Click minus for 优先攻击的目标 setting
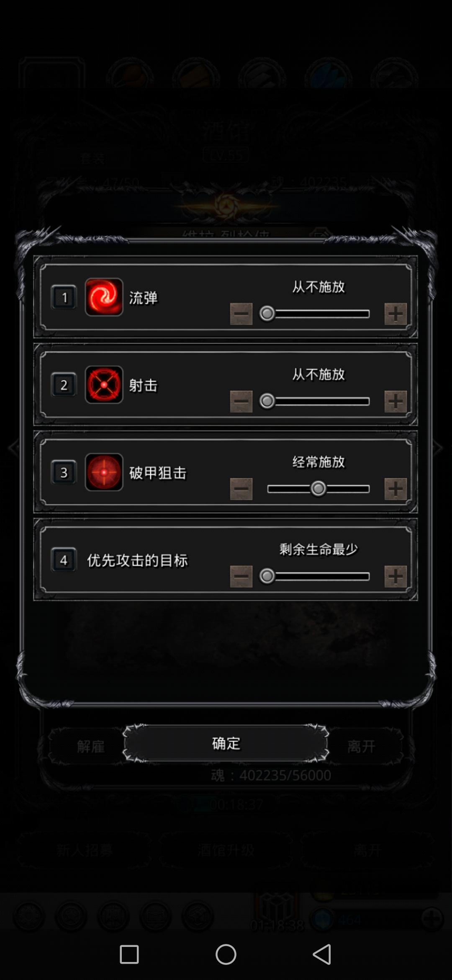The image size is (452, 980). 241,576
